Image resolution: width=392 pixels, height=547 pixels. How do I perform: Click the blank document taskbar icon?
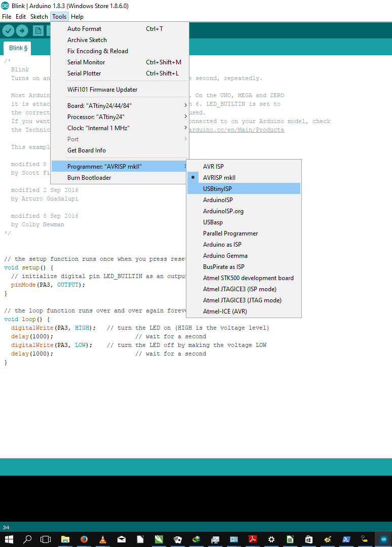(x=140, y=539)
